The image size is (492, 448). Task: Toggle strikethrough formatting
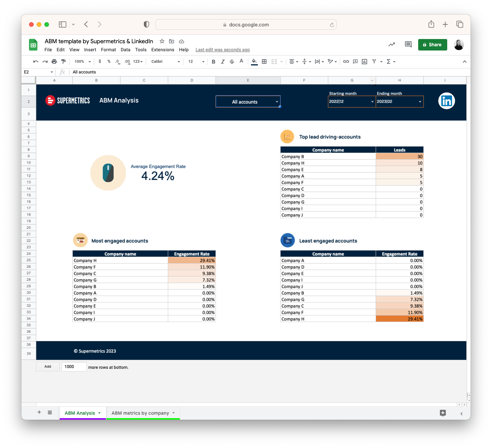point(232,62)
